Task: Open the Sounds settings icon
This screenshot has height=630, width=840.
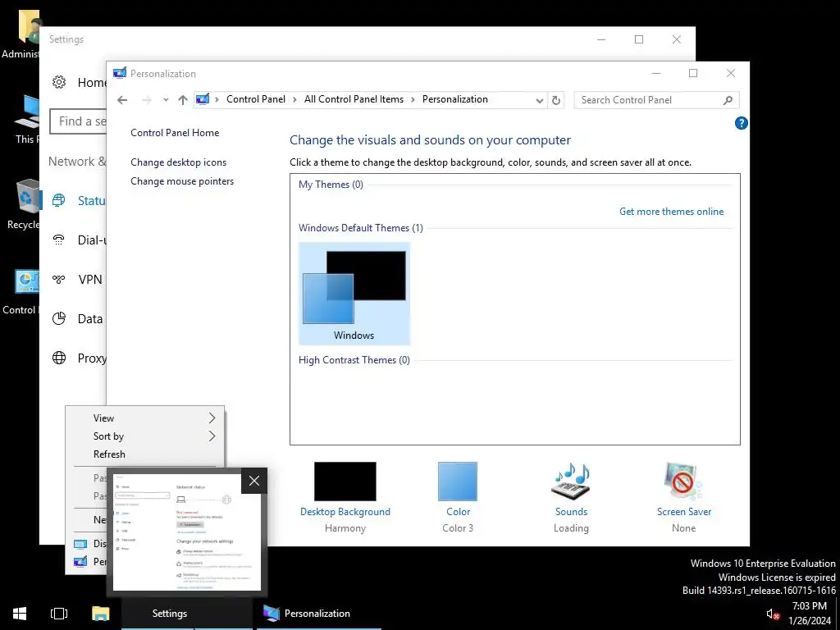Action: tap(571, 481)
